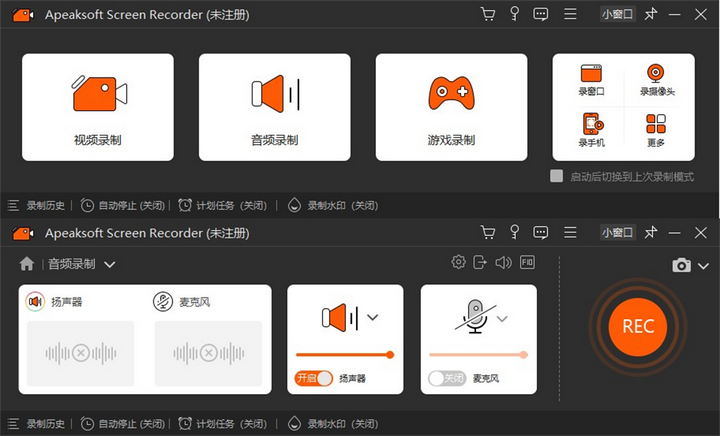Image resolution: width=720 pixels, height=436 pixels.
Task: Click the key register icon in bottom window
Action: click(x=515, y=233)
